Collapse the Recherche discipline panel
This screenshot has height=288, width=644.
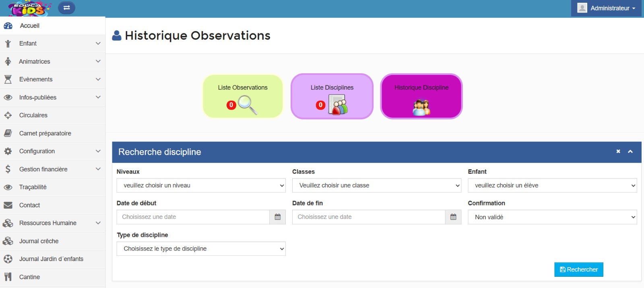click(630, 151)
